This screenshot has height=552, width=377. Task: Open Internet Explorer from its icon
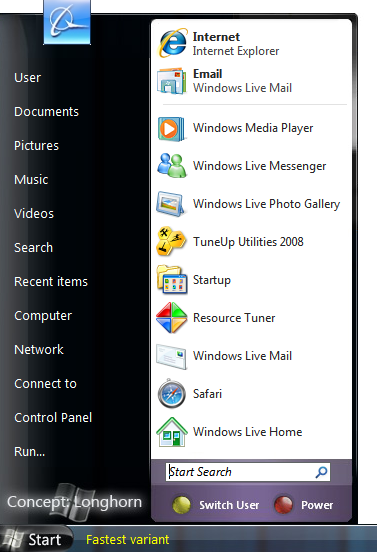tap(172, 43)
